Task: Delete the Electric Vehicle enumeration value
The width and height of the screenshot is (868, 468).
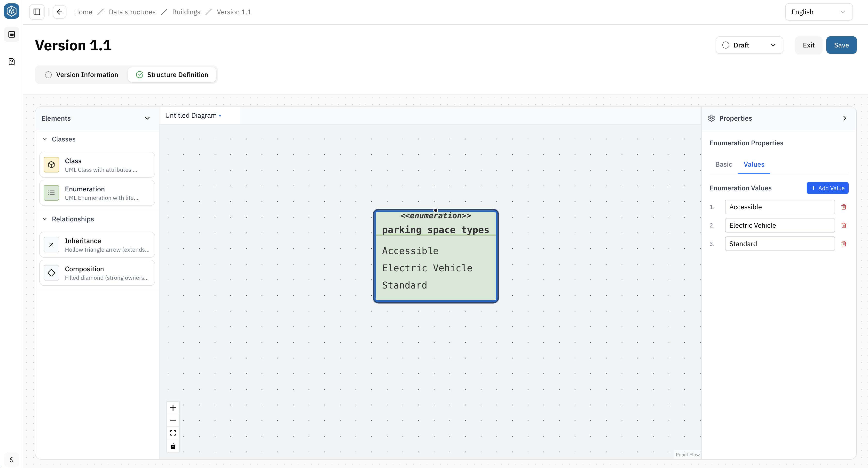Action: tap(843, 226)
